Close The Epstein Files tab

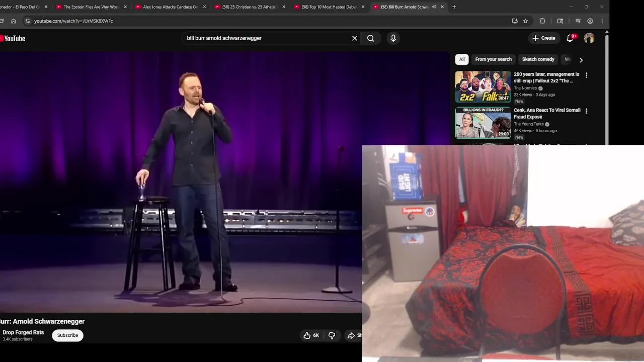125,7
